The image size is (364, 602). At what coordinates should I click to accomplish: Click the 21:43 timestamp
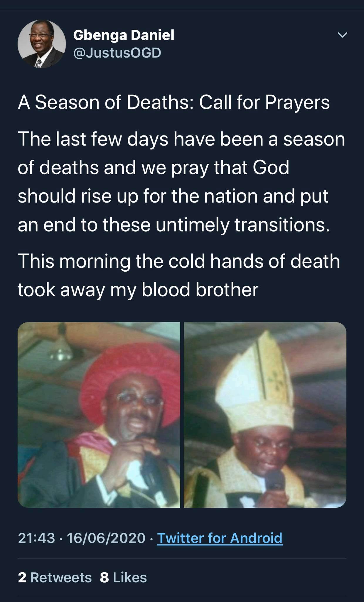(36, 538)
